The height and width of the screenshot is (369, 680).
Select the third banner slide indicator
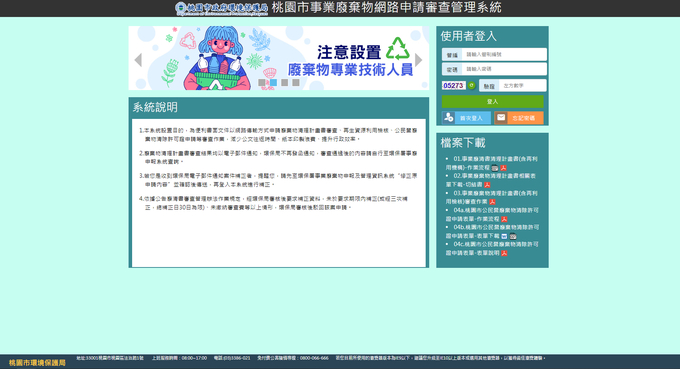coord(284,82)
